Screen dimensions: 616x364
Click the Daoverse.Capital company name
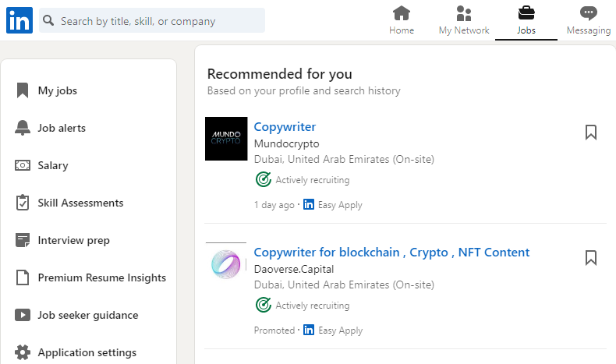pos(294,269)
